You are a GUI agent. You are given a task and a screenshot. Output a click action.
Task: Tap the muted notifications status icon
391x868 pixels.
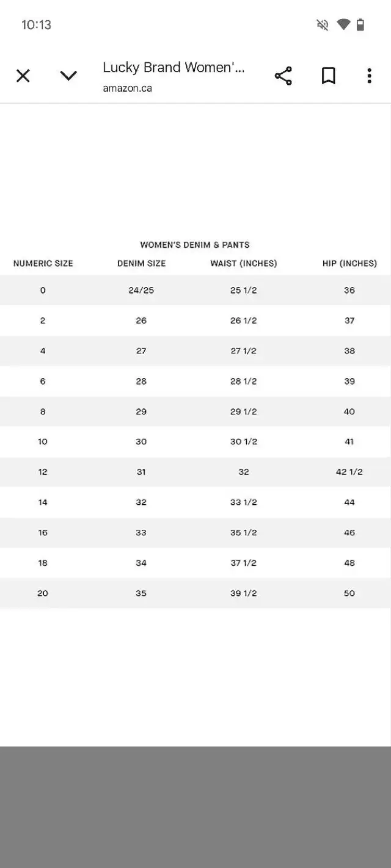click(322, 24)
